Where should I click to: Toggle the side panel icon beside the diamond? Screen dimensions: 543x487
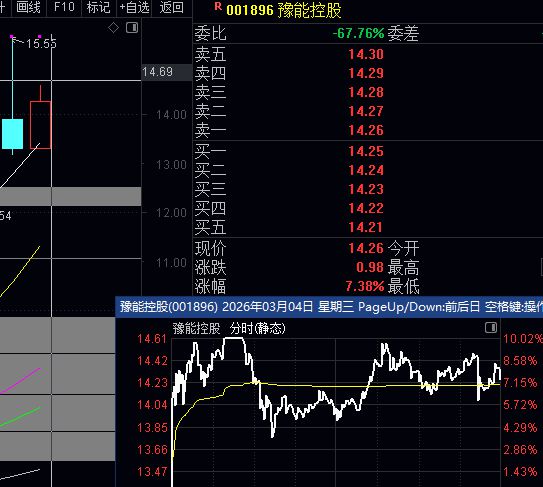click(x=132, y=27)
